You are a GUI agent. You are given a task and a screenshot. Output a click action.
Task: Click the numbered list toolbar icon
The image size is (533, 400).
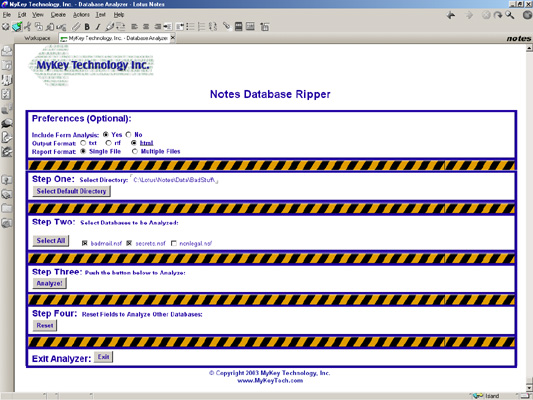(202, 27)
